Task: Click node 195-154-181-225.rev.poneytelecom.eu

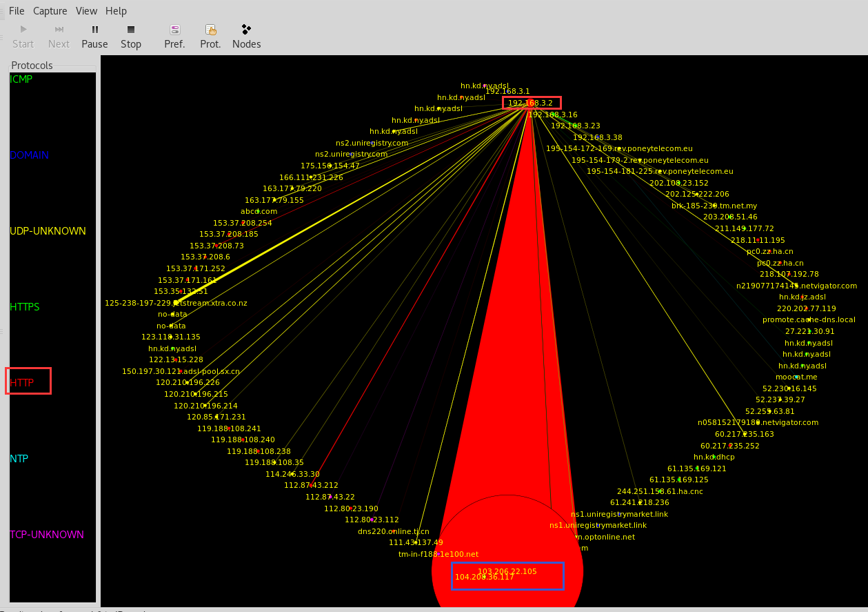Action: click(x=660, y=171)
